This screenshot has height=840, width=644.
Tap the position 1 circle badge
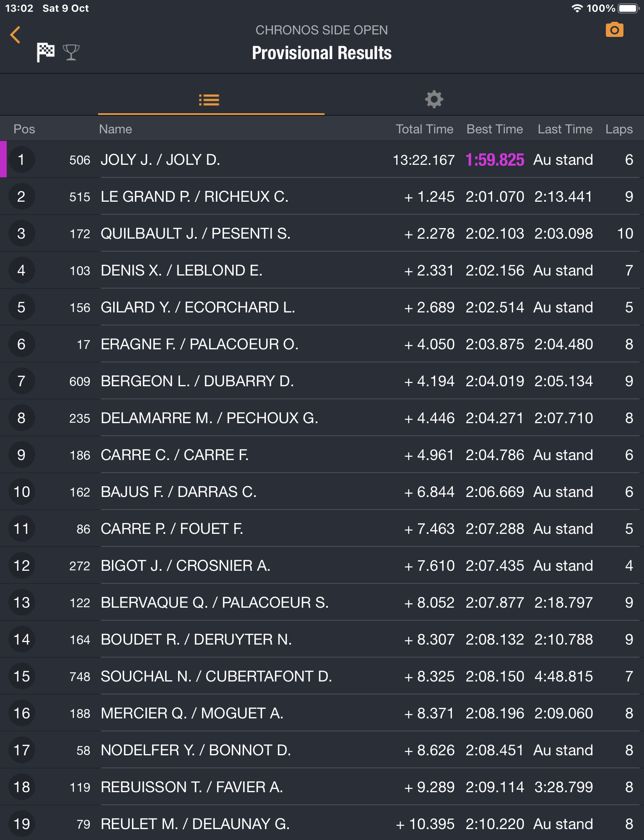point(21,160)
